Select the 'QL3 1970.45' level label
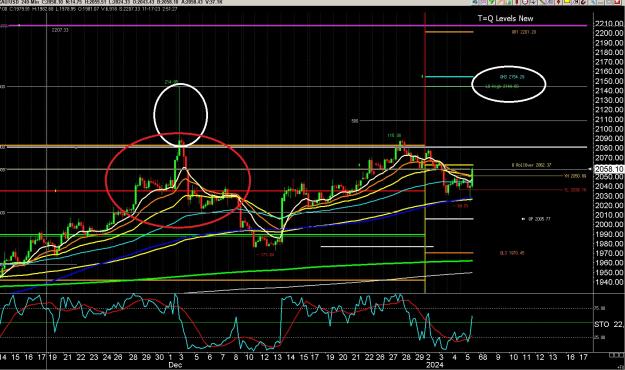 pos(512,253)
